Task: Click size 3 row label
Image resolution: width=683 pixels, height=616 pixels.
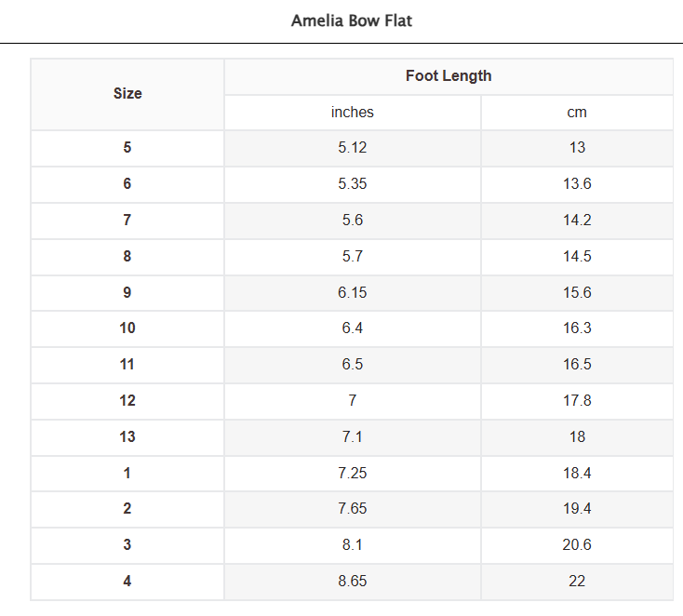Action: click(127, 544)
